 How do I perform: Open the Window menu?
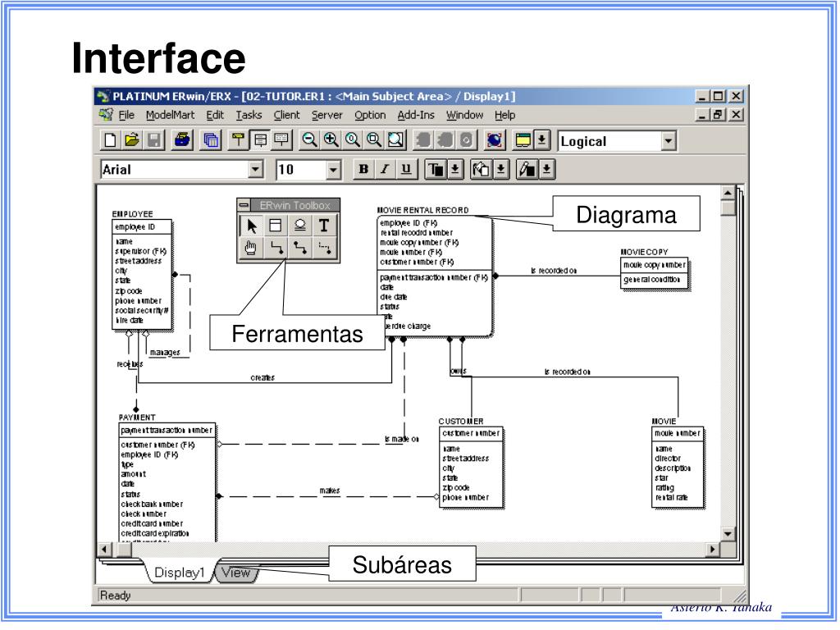(x=464, y=115)
